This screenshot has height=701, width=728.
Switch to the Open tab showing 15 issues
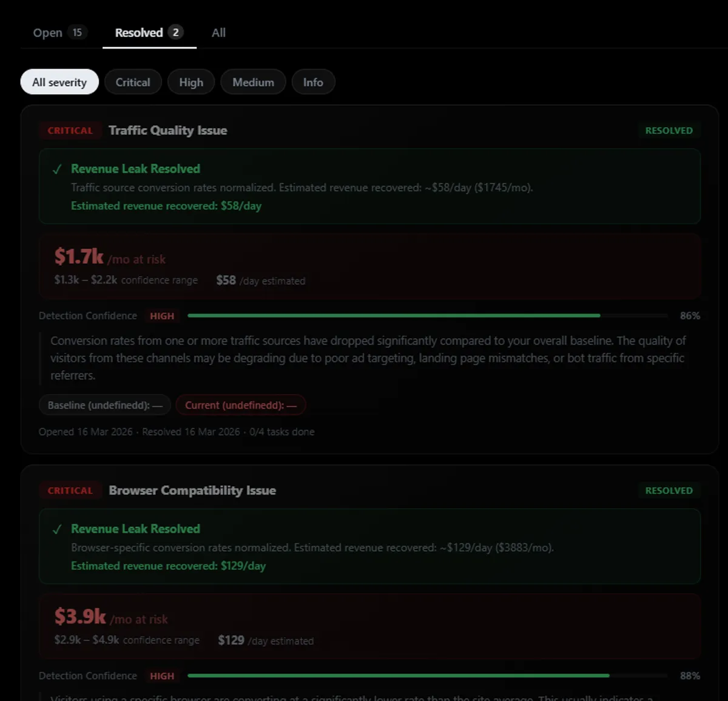pos(58,32)
